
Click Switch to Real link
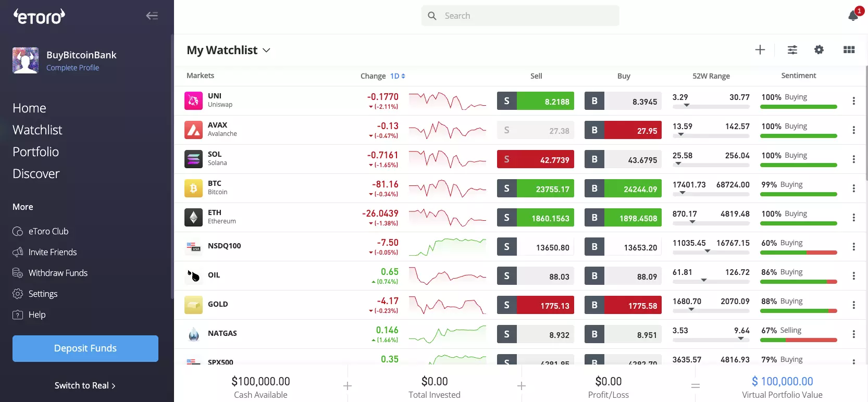tap(85, 385)
